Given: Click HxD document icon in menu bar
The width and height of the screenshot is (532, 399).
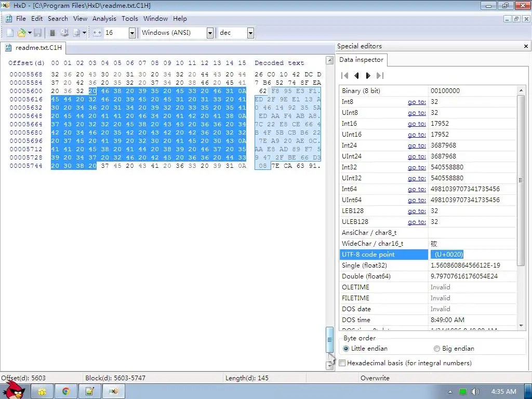Looking at the screenshot, I should pos(9,19).
